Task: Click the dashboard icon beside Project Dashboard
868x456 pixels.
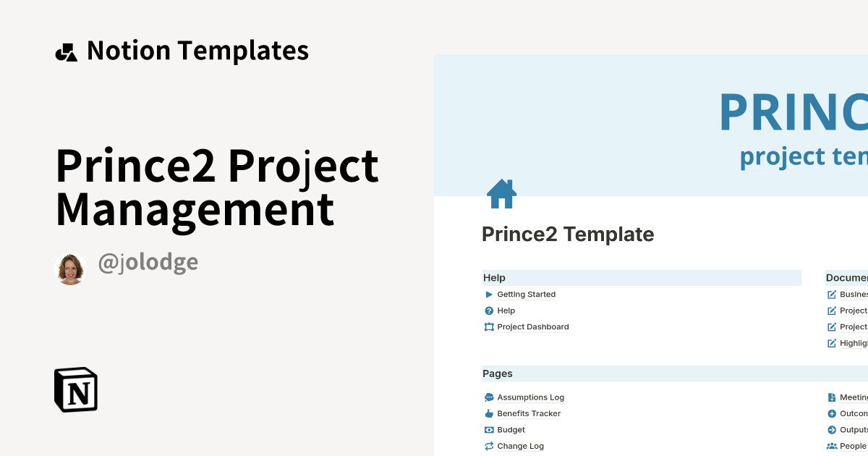Action: tap(489, 326)
